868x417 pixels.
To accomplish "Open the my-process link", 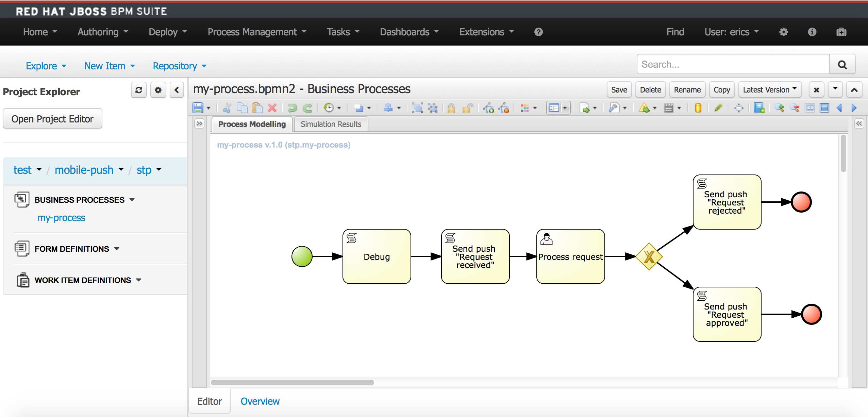I will click(x=61, y=218).
